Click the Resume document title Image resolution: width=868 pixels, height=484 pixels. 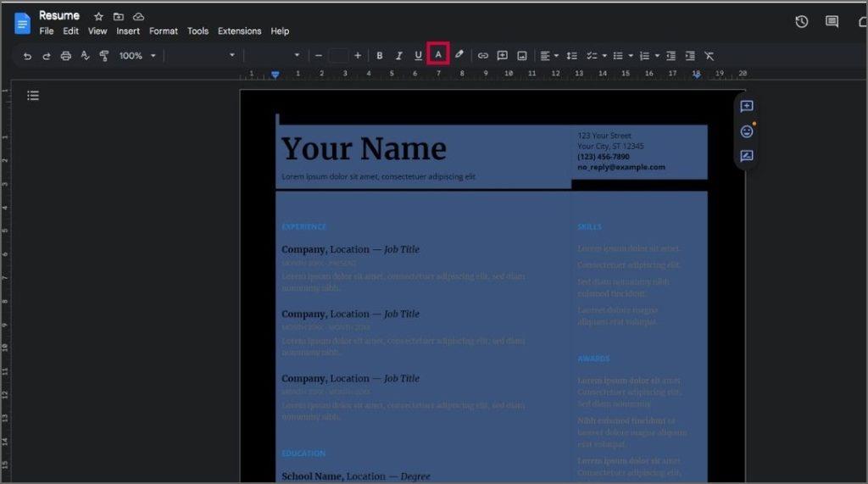point(59,15)
